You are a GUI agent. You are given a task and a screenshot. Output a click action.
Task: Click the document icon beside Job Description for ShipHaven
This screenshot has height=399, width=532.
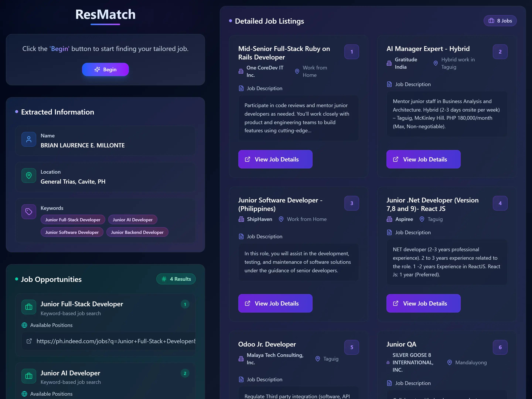click(x=241, y=236)
